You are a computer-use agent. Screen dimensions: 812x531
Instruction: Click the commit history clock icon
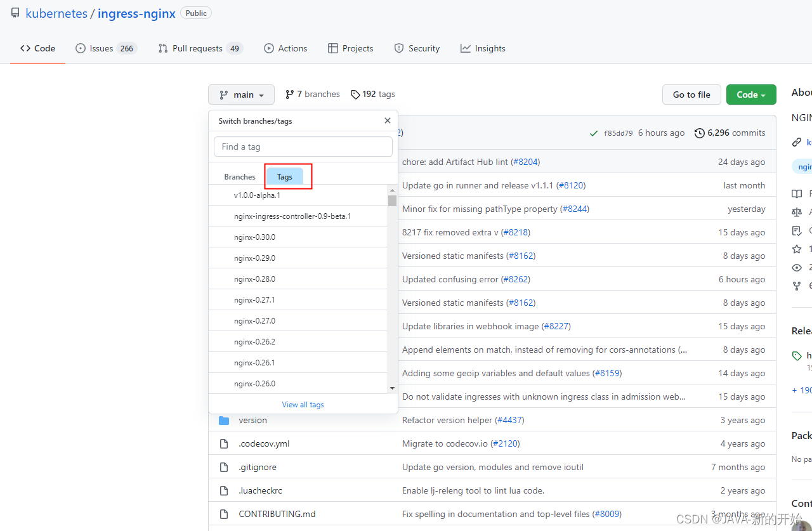(x=700, y=133)
